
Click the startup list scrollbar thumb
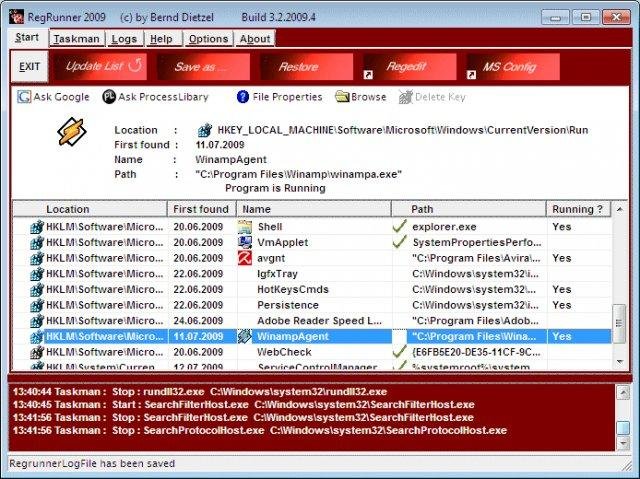[x=620, y=324]
